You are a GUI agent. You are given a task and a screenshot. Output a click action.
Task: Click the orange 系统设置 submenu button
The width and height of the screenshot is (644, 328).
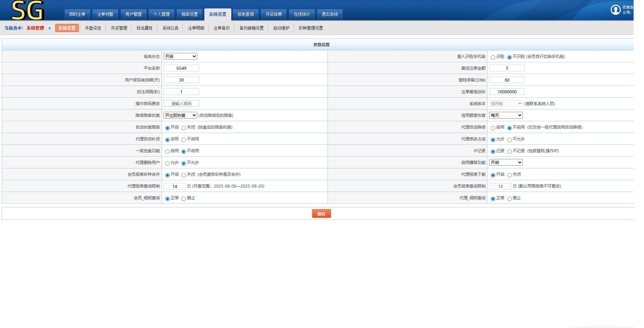(x=67, y=28)
